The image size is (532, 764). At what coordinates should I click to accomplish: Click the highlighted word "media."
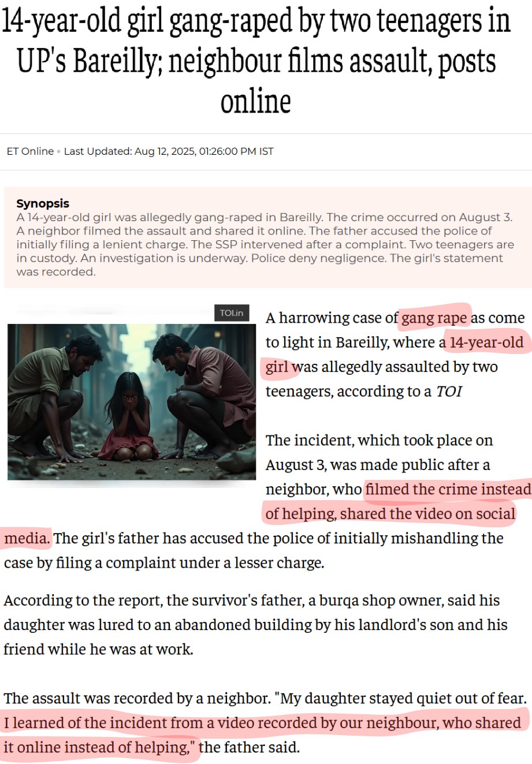(27, 538)
